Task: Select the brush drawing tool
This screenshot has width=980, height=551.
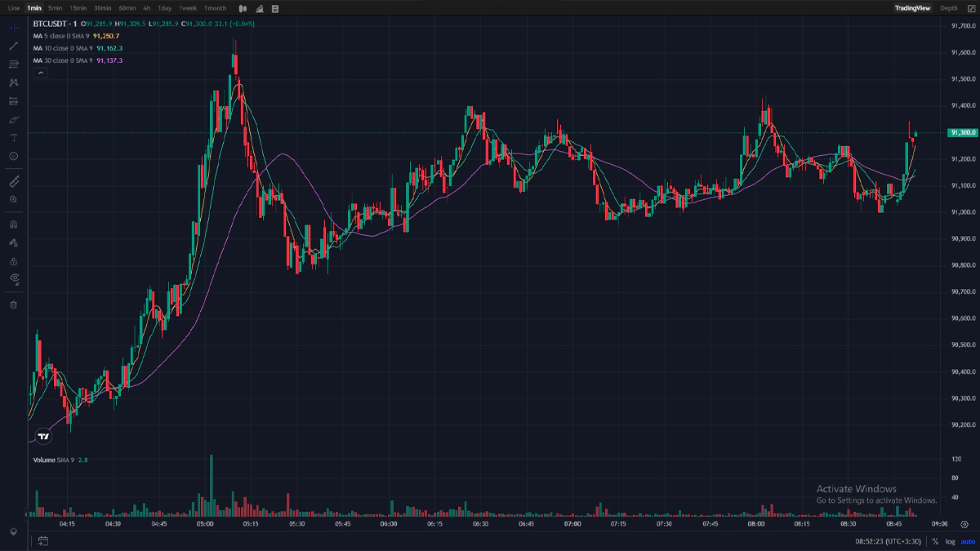Action: [x=13, y=120]
